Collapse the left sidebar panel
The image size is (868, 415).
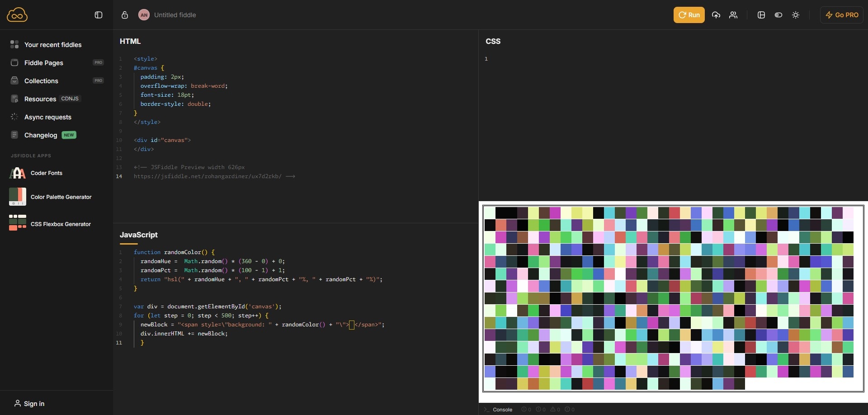(99, 15)
